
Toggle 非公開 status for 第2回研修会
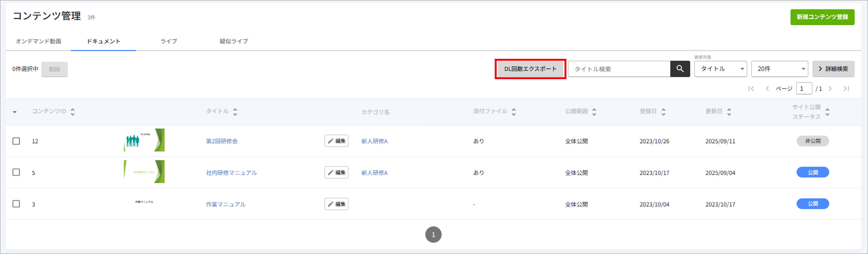(812, 141)
